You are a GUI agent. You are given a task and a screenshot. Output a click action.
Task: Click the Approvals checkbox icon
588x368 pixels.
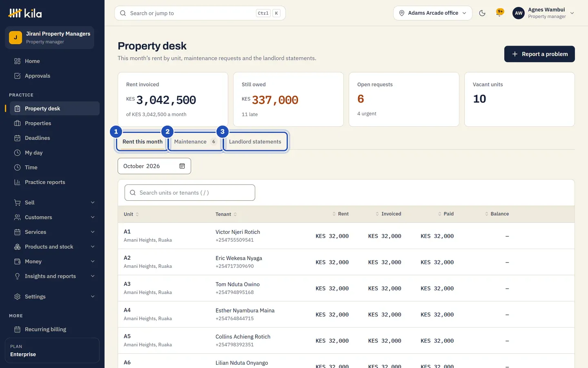[x=17, y=76]
